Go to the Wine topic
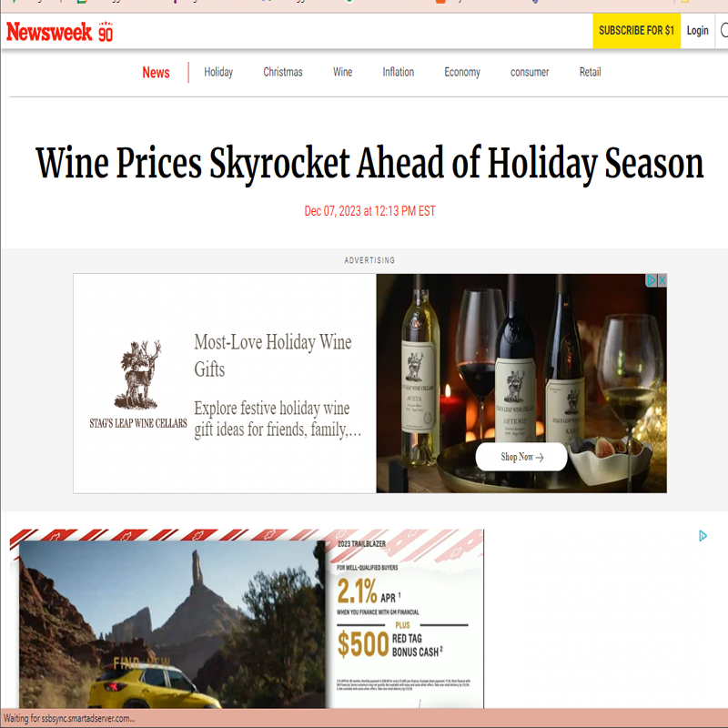 343,72
